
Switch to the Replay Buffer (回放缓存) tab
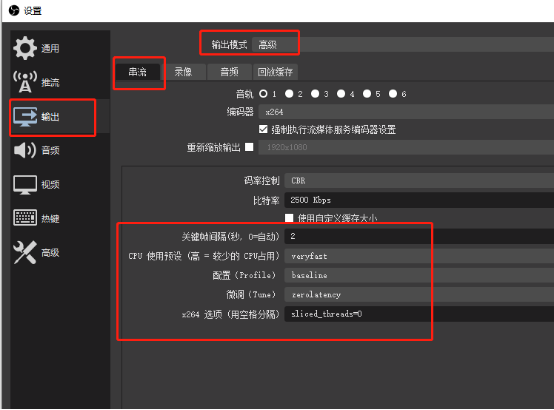pyautogui.click(x=275, y=72)
